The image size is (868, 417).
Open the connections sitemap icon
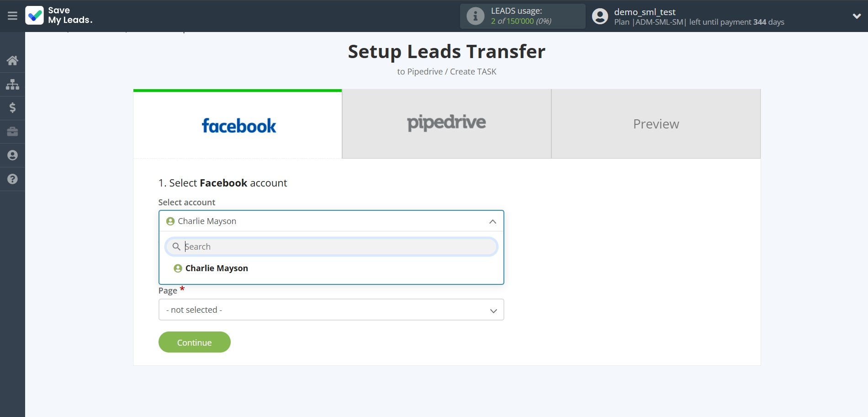[12, 84]
